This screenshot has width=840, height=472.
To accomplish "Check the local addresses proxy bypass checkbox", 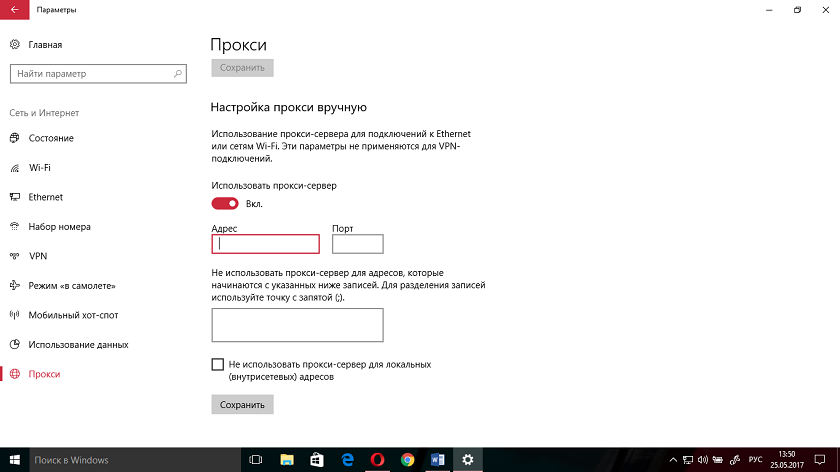I will pyautogui.click(x=218, y=365).
